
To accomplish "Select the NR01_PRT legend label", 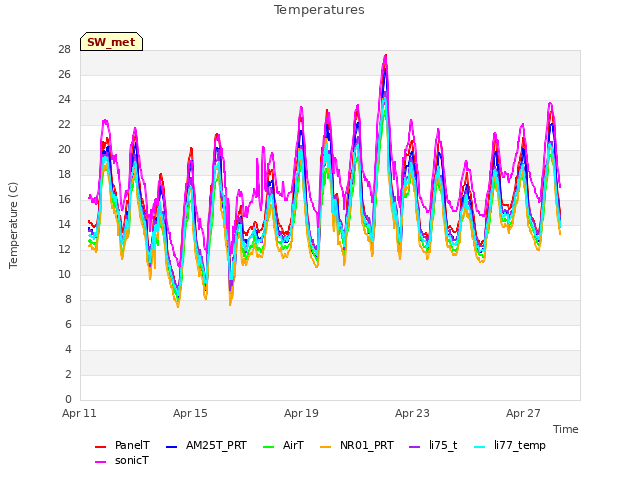I will [367, 445].
